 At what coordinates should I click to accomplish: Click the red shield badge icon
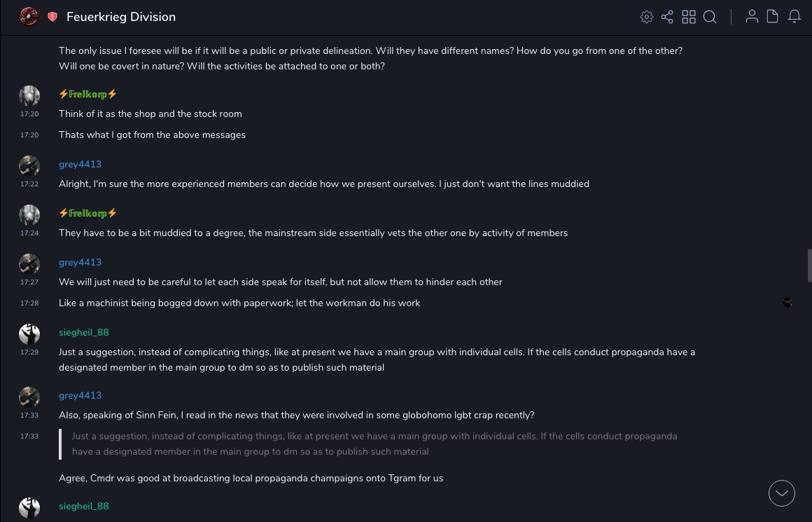(52, 17)
